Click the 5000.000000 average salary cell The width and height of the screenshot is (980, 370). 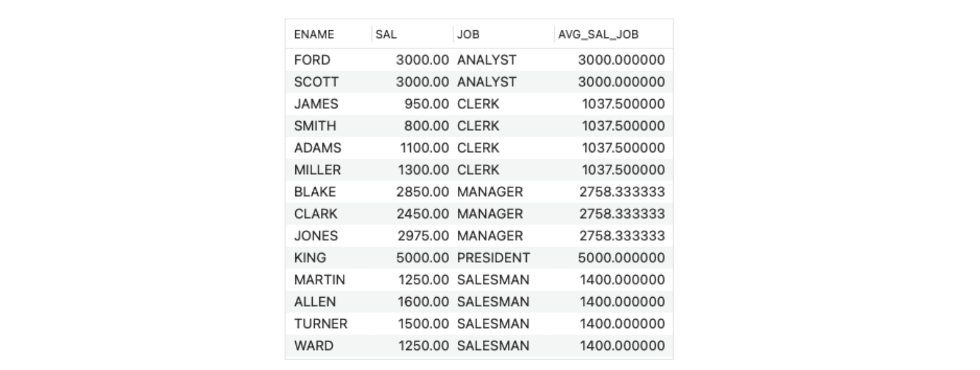point(621,258)
